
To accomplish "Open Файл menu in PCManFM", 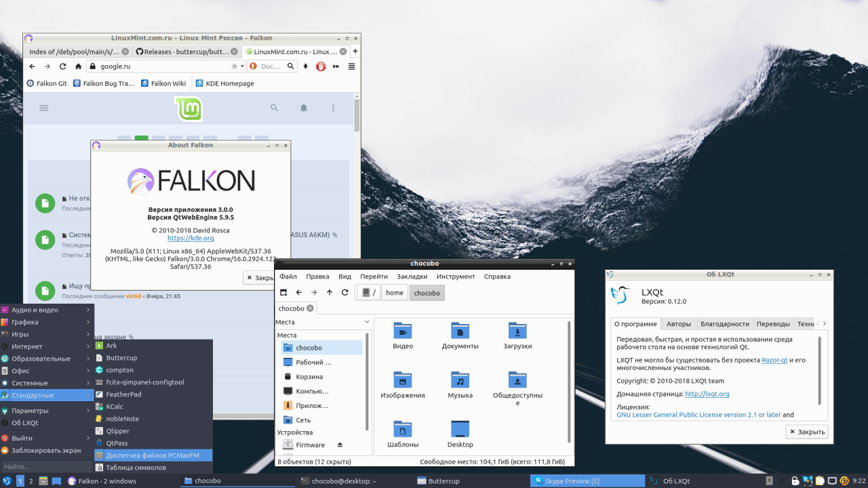I will click(x=288, y=277).
